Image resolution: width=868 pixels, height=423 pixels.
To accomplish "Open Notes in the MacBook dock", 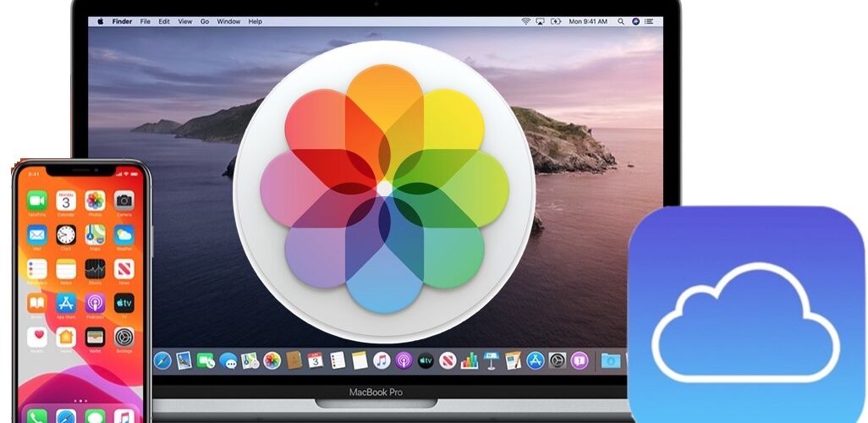I will pos(360,360).
